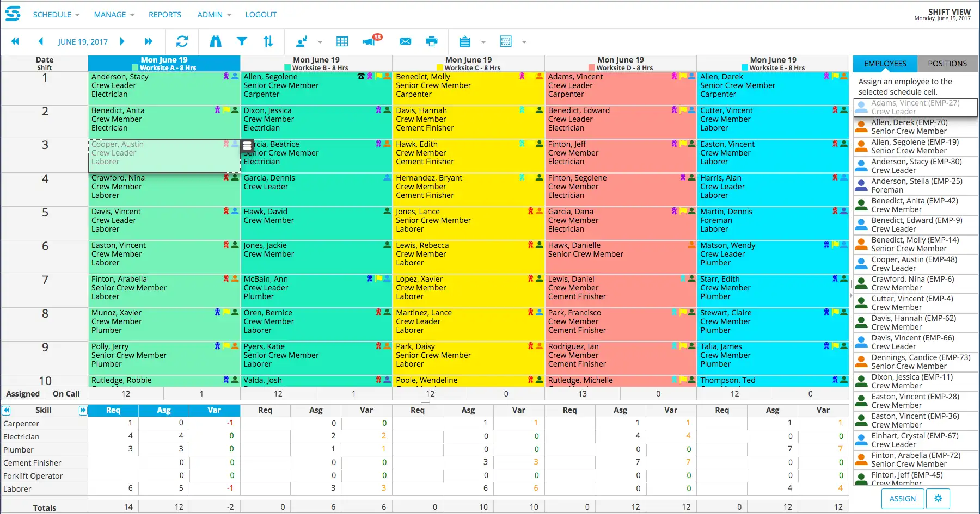Go to next day with the single-right arrow

coord(122,41)
